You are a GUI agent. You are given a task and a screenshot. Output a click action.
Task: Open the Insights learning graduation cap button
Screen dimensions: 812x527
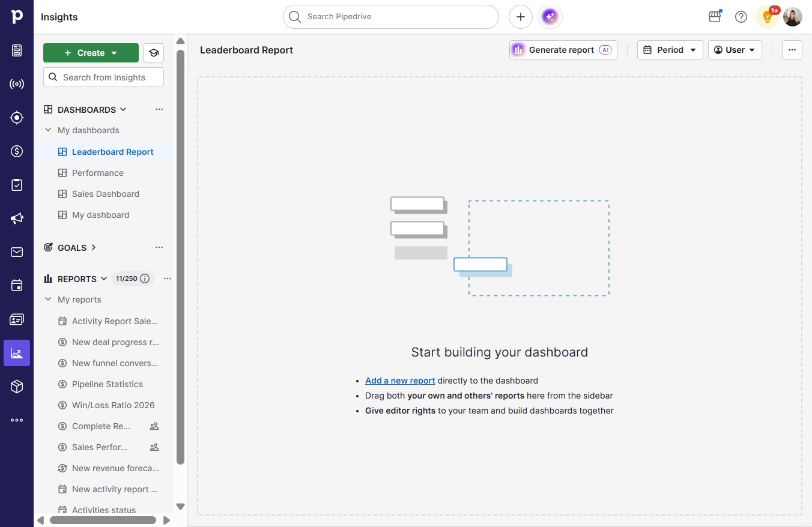click(x=154, y=53)
